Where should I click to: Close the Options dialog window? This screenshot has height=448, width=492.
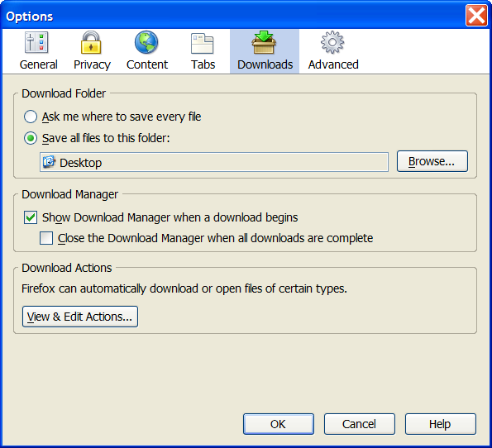(476, 15)
